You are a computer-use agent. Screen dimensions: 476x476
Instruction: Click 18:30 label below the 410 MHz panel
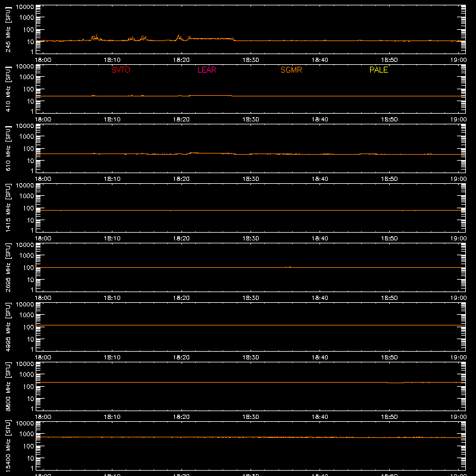pyautogui.click(x=250, y=120)
